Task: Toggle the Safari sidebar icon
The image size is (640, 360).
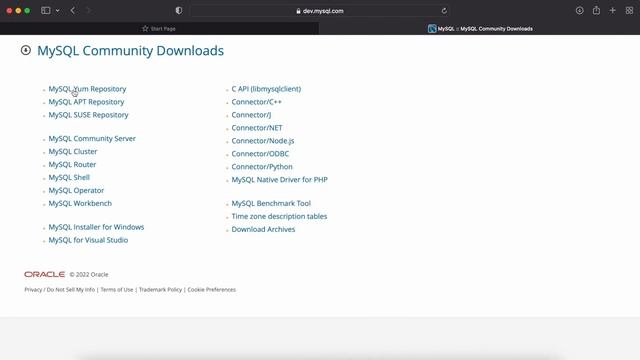Action: [46, 11]
